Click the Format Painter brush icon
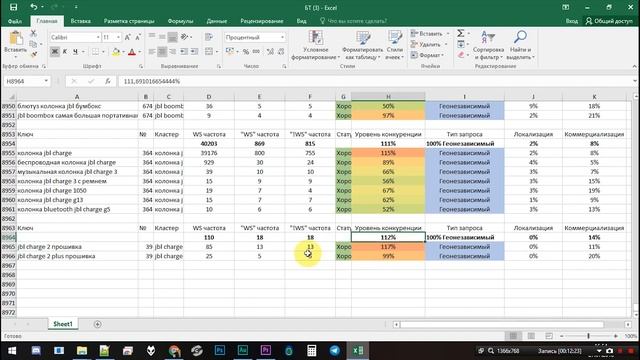The image size is (640, 360). tap(33, 54)
